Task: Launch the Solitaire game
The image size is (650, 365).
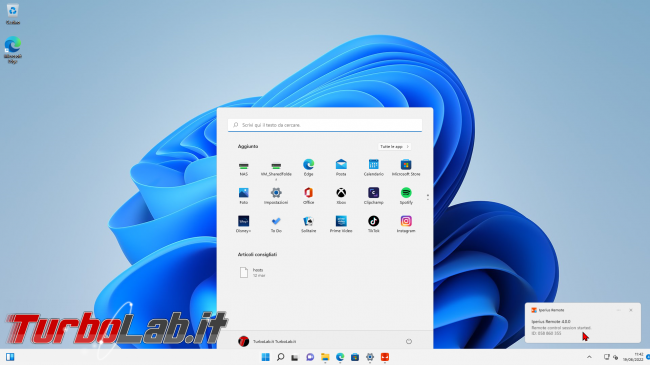Action: click(308, 224)
